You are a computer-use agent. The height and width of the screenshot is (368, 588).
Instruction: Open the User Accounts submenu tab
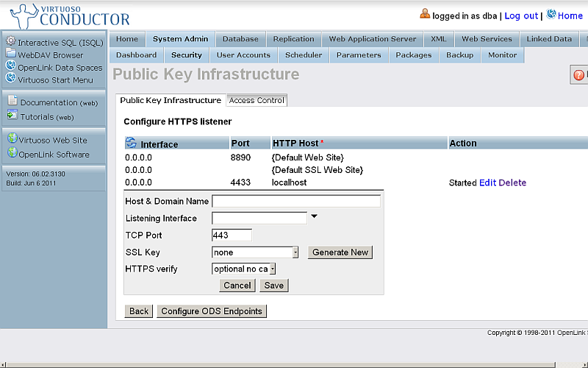coord(243,55)
